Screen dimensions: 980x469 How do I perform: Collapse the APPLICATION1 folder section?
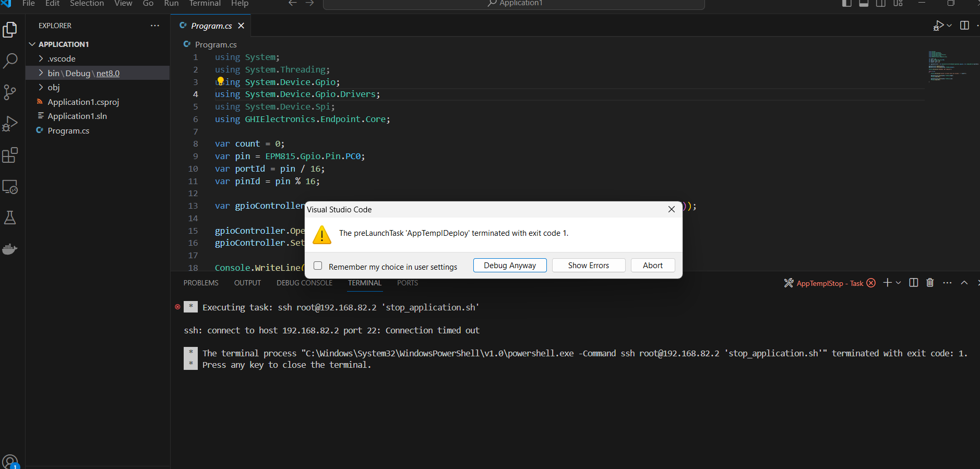(98, 44)
